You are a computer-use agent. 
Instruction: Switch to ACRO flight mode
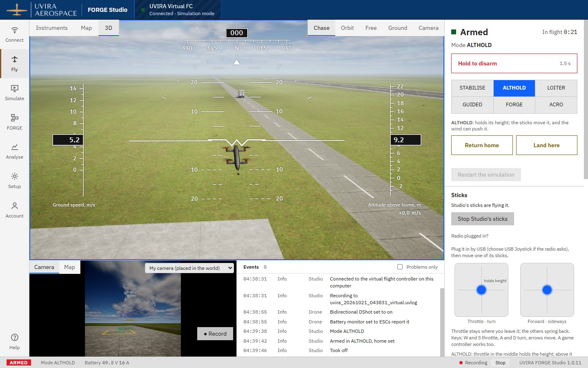tap(556, 105)
